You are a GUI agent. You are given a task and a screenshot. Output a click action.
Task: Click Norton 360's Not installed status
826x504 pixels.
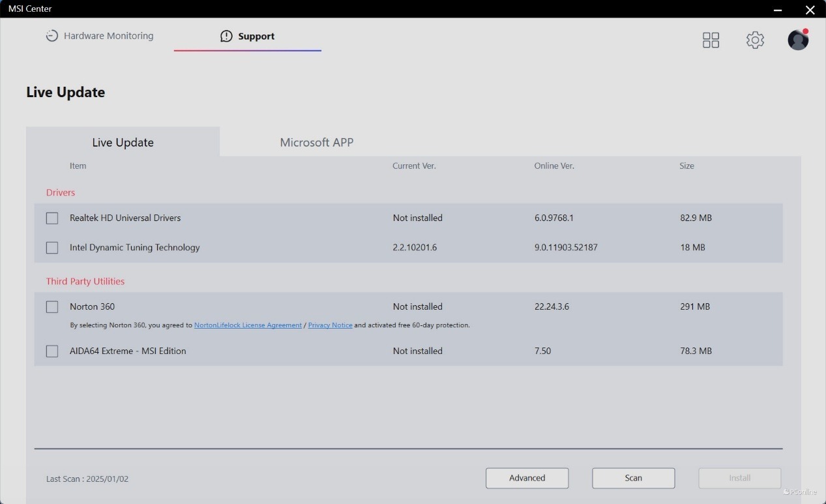pyautogui.click(x=417, y=306)
